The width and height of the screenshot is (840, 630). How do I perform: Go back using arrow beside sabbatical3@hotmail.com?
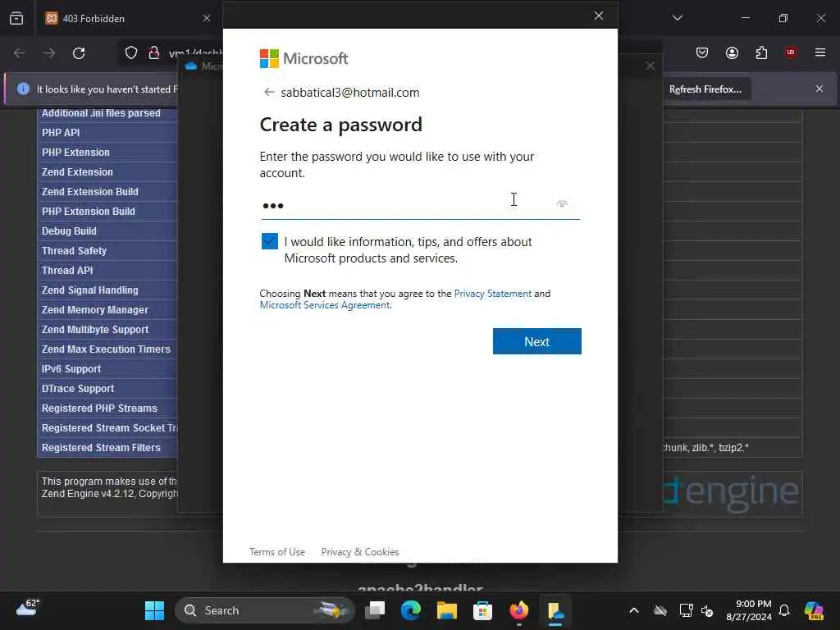(269, 92)
